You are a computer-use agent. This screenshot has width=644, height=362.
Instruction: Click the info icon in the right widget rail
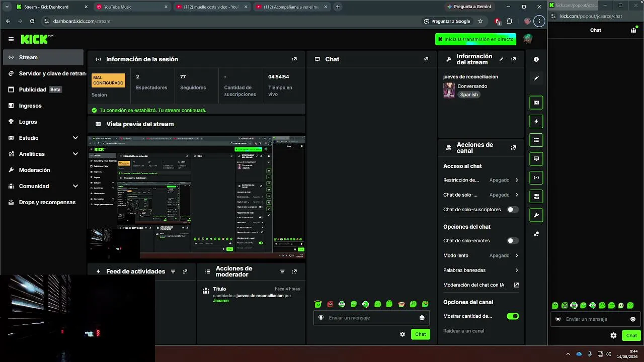click(536, 59)
